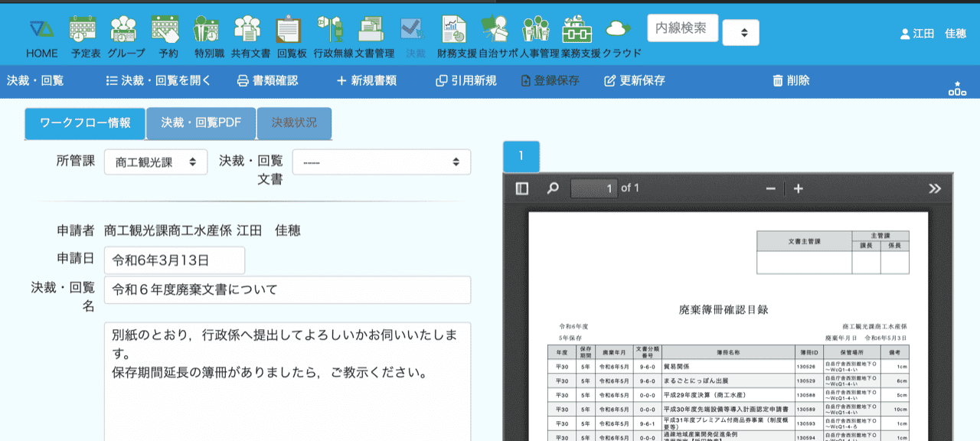Open the HOME icon in top navigation

pos(41,31)
